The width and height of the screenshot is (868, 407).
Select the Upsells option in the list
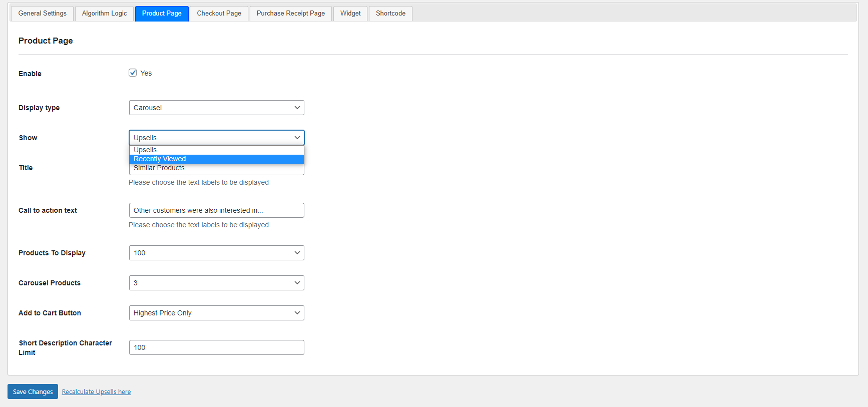tap(217, 150)
